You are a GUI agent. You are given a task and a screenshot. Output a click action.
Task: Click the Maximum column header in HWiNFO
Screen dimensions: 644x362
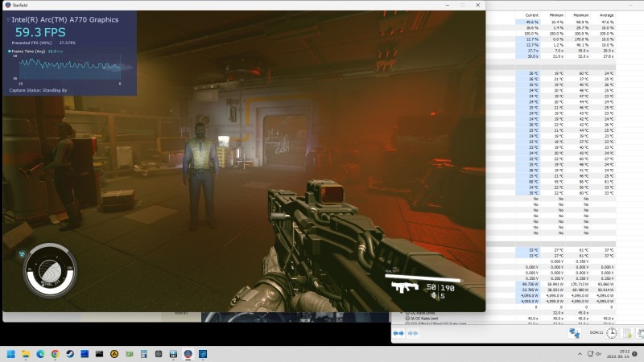point(580,15)
